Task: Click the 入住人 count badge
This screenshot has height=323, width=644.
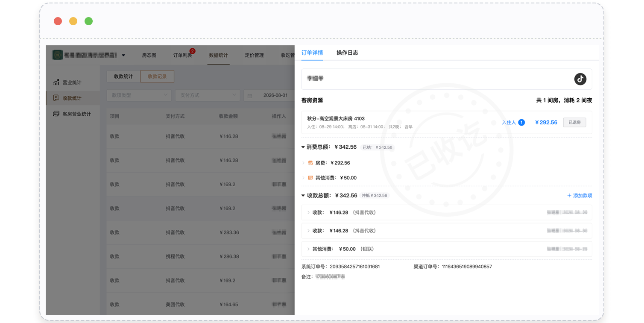Action: coord(521,122)
